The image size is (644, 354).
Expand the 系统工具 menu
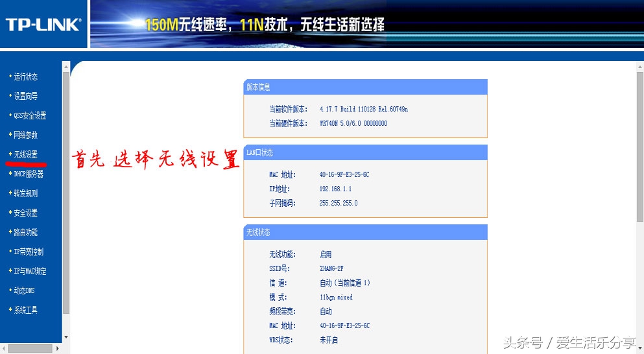pyautogui.click(x=25, y=310)
